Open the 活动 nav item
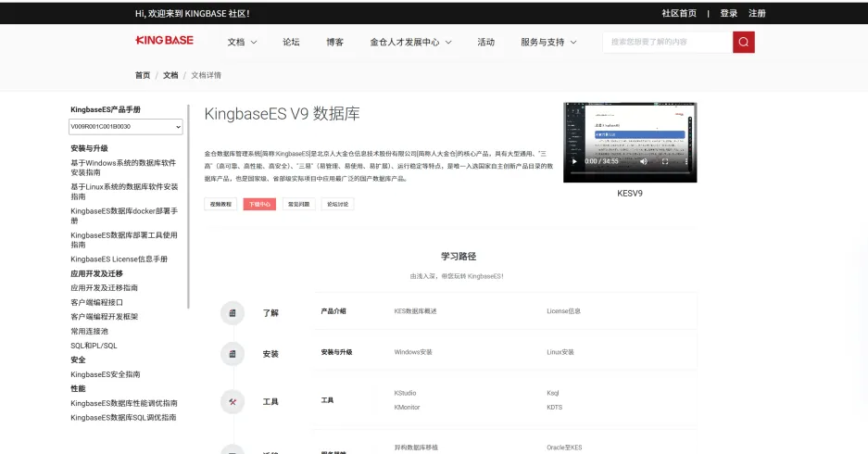 [486, 42]
